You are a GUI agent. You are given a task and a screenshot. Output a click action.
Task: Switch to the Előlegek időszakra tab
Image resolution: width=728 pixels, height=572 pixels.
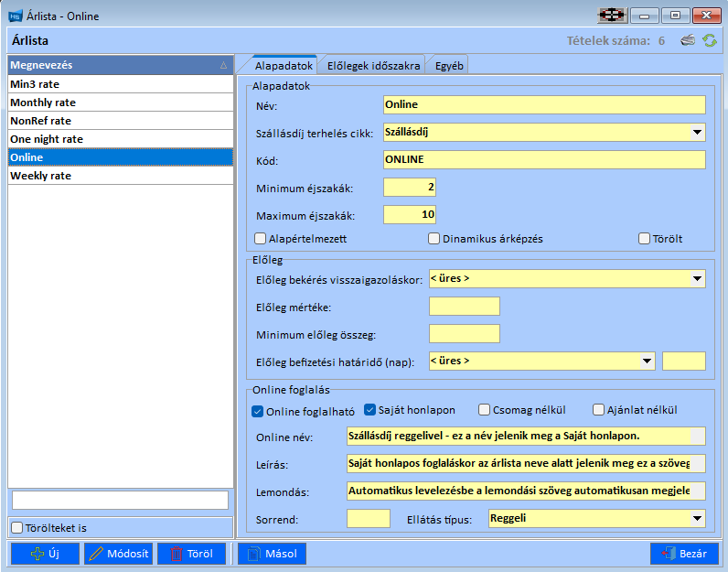pyautogui.click(x=373, y=66)
